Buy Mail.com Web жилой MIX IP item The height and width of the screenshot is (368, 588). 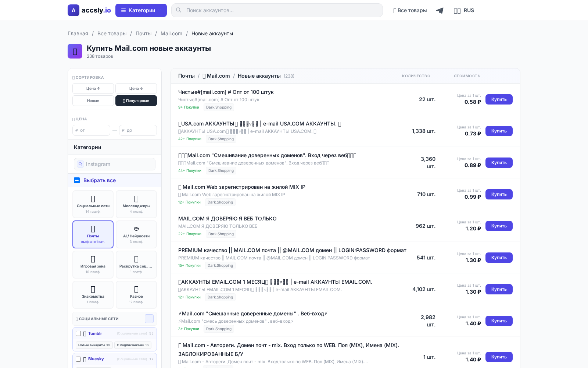pos(499,194)
